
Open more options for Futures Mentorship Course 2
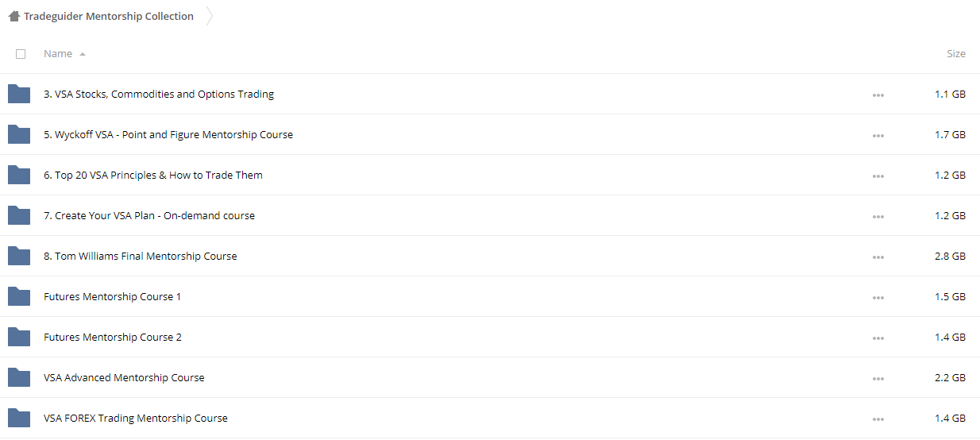878,338
